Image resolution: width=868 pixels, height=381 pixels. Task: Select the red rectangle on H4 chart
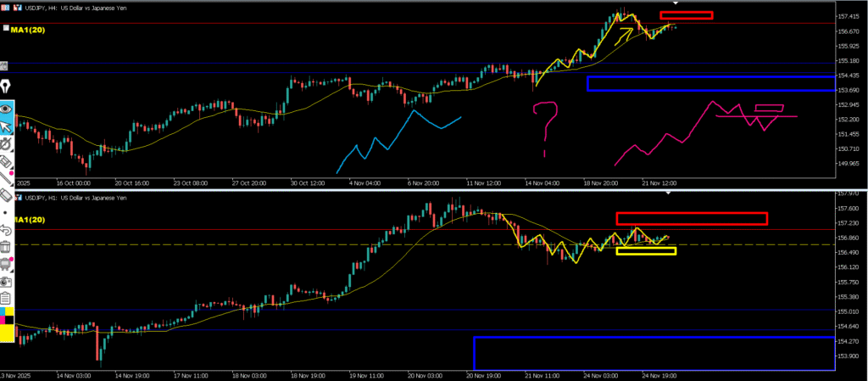(686, 15)
